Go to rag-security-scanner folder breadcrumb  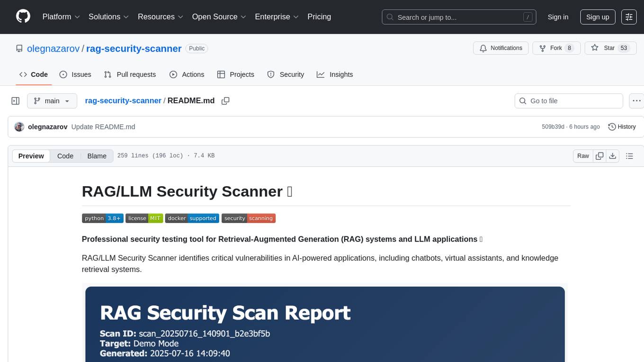point(123,100)
